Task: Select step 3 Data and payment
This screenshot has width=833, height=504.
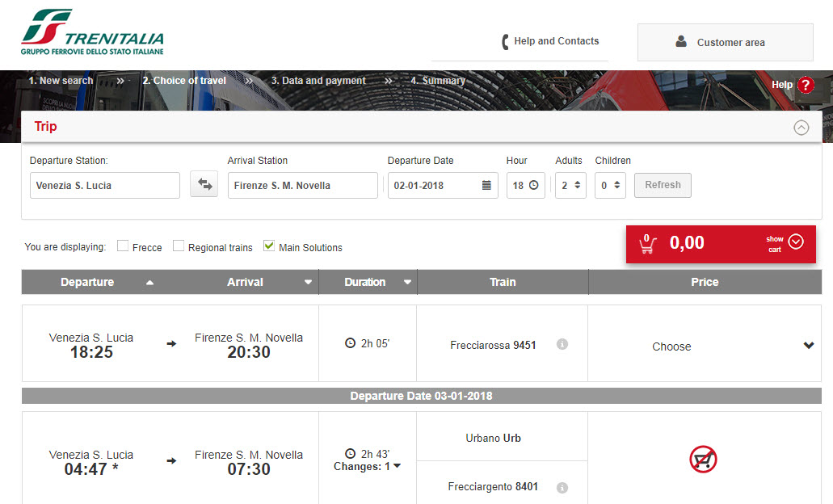Action: 318,81
